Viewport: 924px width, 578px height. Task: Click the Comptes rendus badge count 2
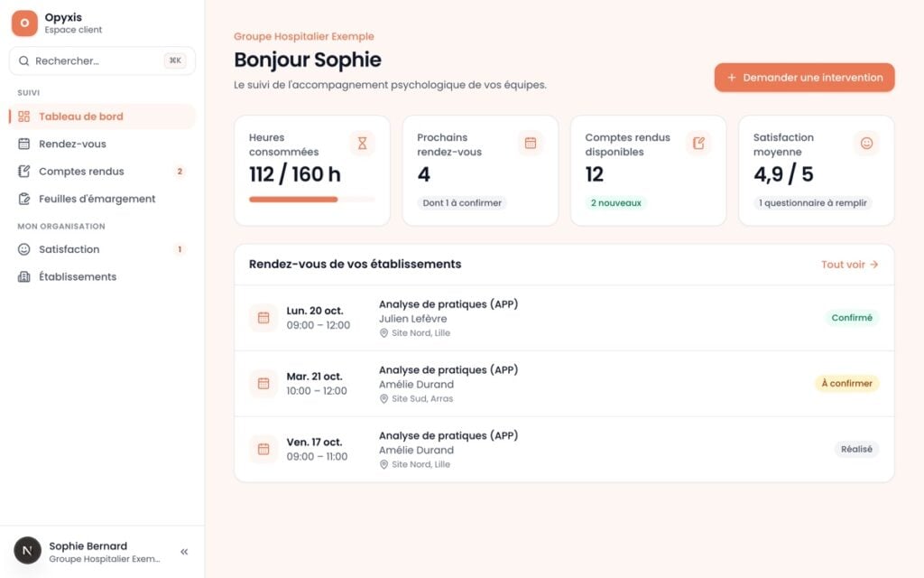click(x=180, y=172)
